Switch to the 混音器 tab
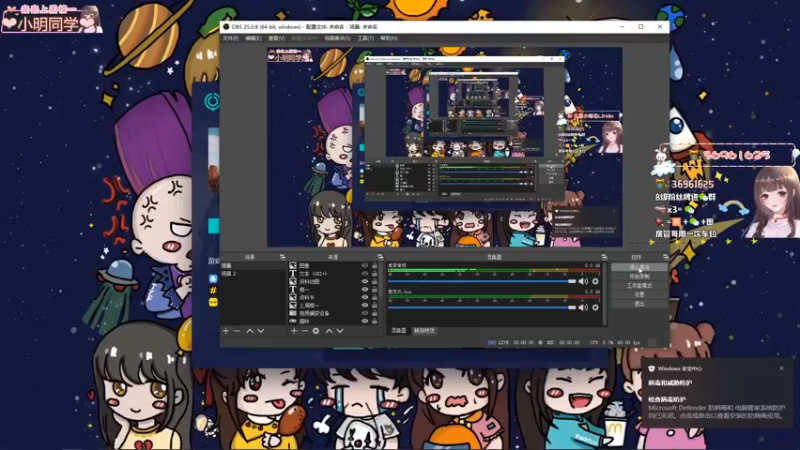The width and height of the screenshot is (800, 450). pos(398,331)
